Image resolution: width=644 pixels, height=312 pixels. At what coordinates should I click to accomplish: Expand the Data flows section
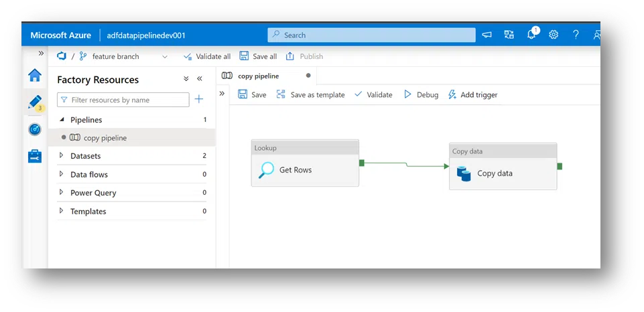(x=62, y=175)
